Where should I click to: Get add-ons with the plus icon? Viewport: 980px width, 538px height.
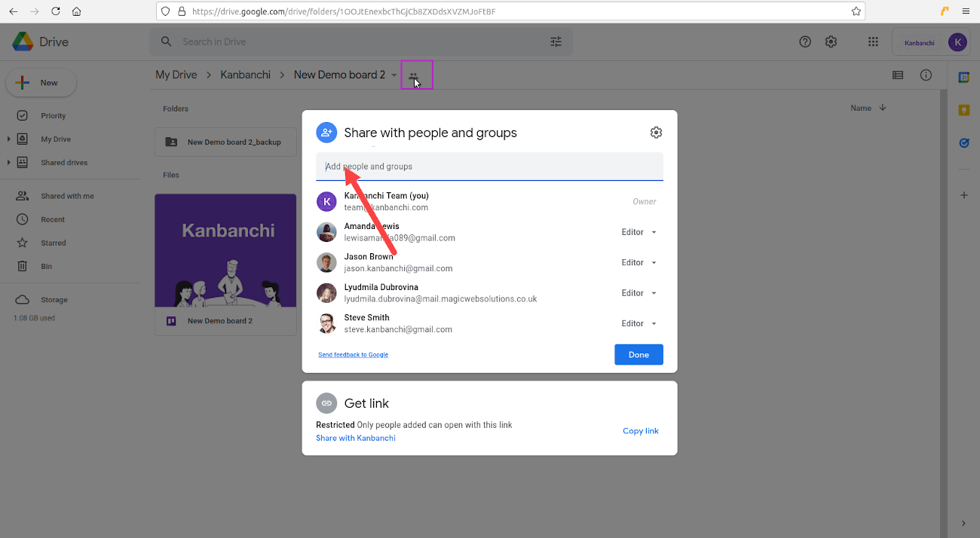963,195
